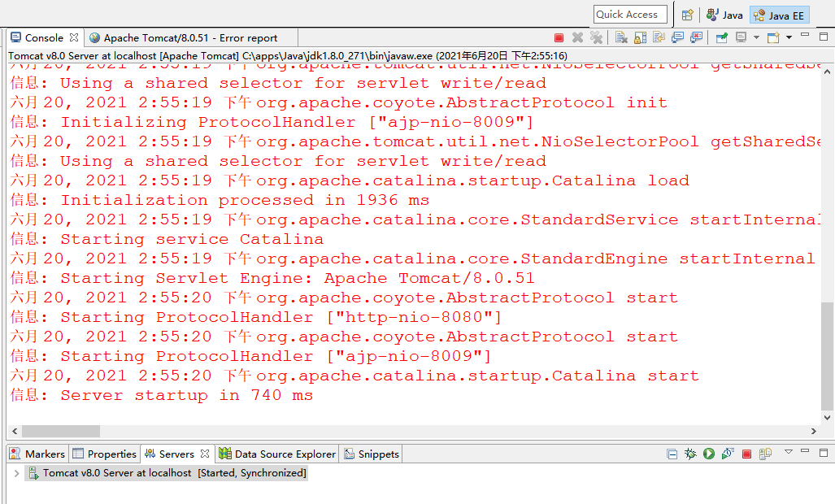835x504 pixels.
Task: Open the Properties tab
Action: tap(105, 454)
